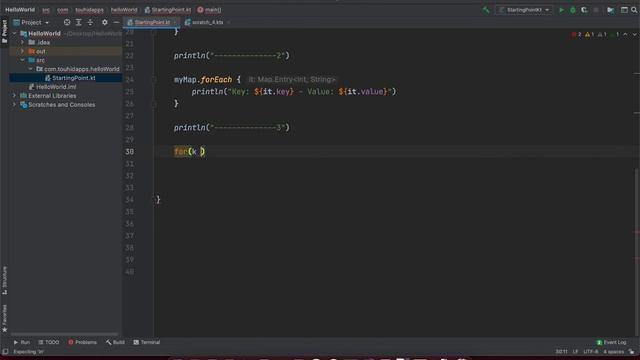Expand External Libraries node

[x=14, y=96]
